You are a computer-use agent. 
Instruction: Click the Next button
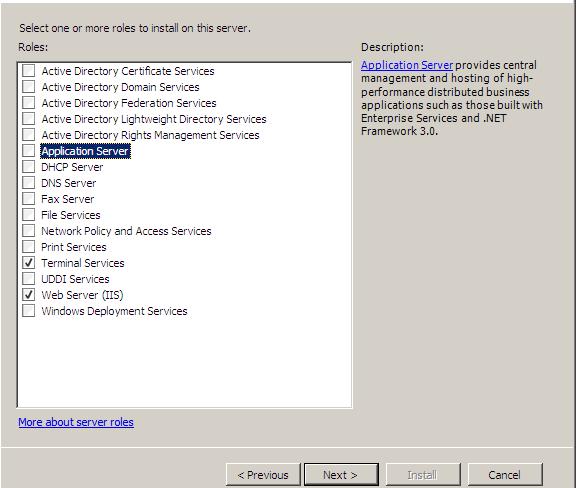pyautogui.click(x=341, y=475)
